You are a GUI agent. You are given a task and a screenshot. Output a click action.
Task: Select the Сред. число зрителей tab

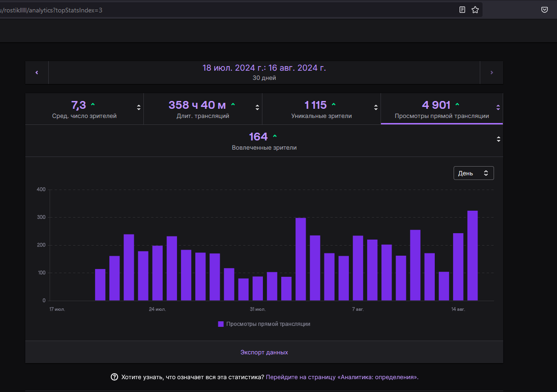tap(84, 109)
